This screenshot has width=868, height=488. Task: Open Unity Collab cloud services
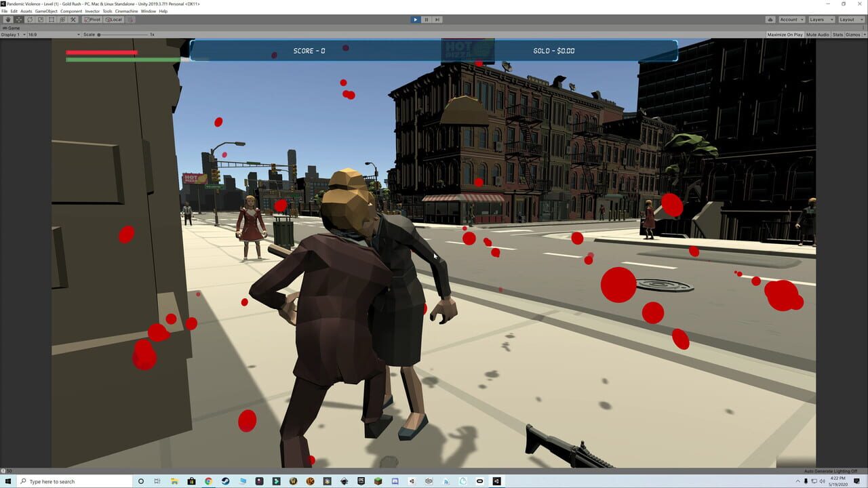[x=770, y=19]
